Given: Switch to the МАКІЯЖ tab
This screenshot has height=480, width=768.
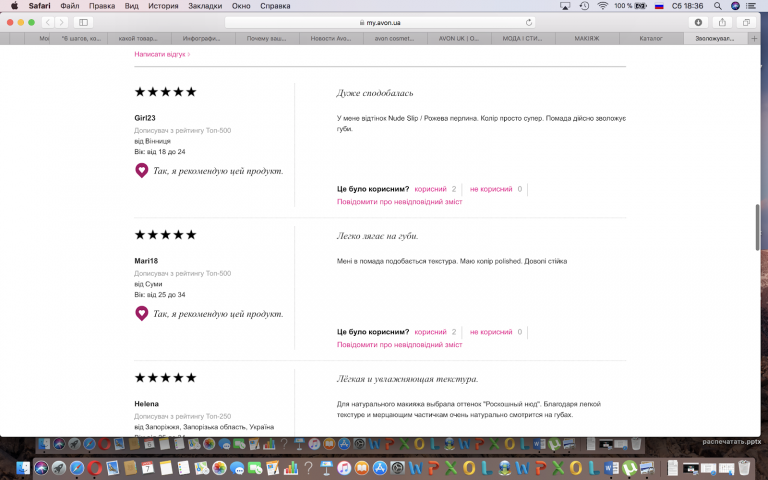Looking at the screenshot, I should pos(586,39).
